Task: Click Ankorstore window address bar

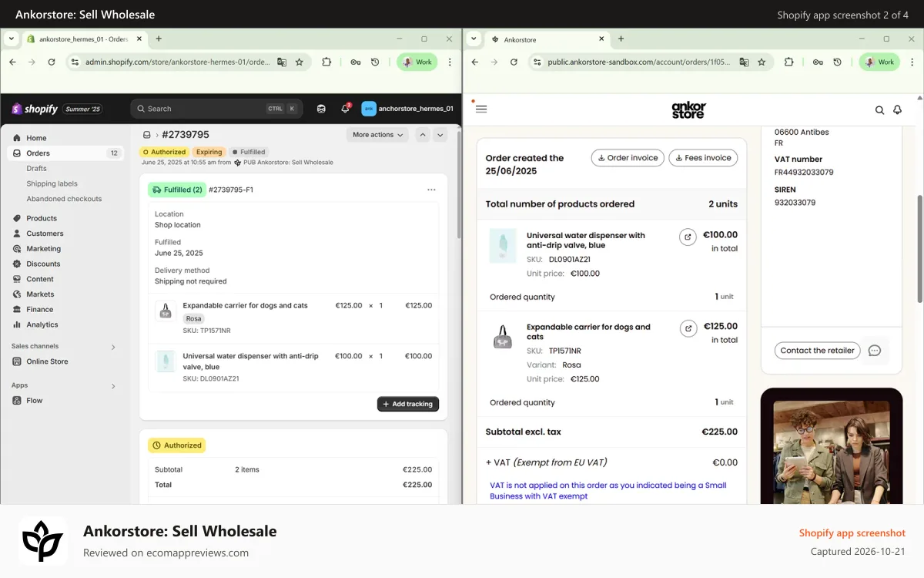Action: [x=651, y=62]
